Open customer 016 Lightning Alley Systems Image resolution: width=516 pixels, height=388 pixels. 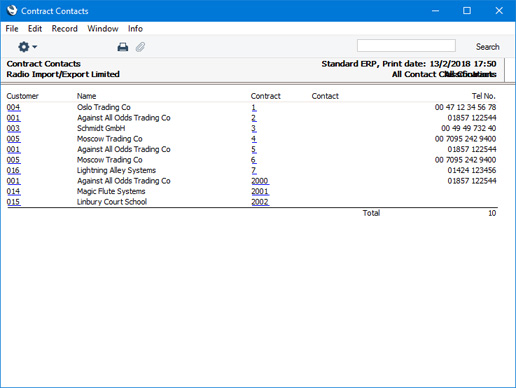click(13, 170)
